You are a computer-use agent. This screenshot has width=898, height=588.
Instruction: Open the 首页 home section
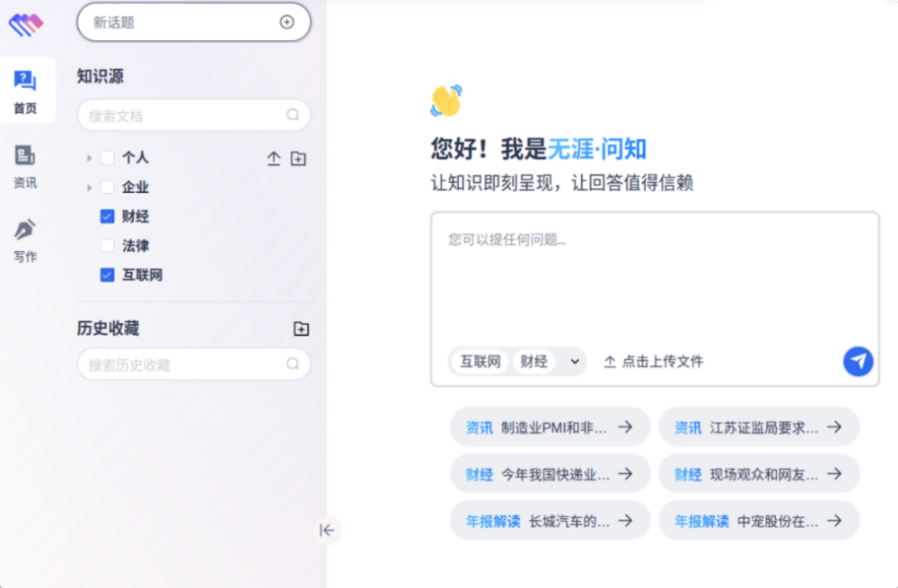(27, 91)
